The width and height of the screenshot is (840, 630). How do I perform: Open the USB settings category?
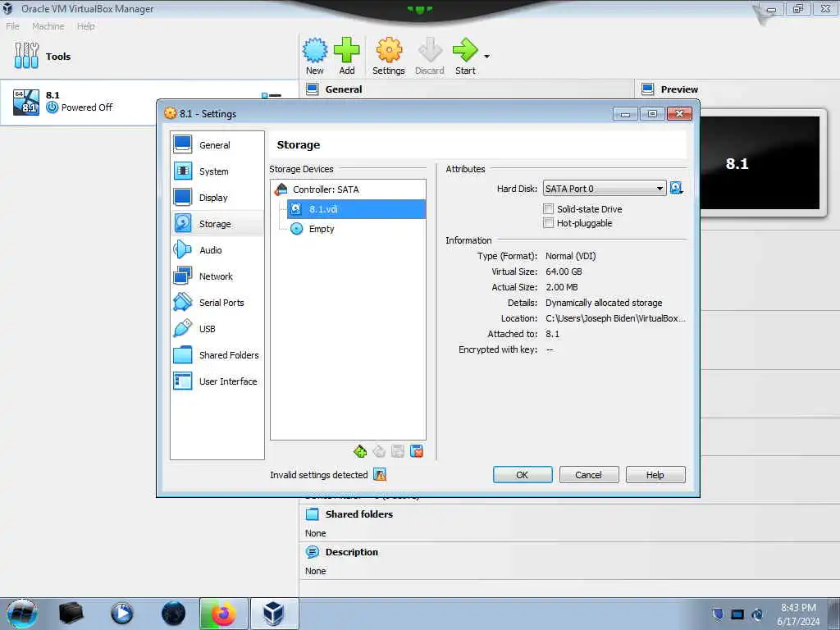click(217, 328)
